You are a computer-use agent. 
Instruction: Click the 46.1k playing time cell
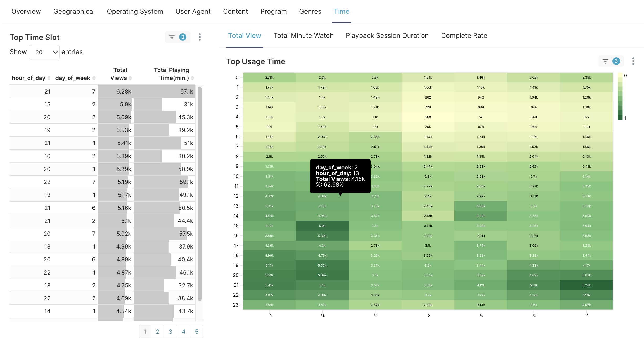click(164, 272)
